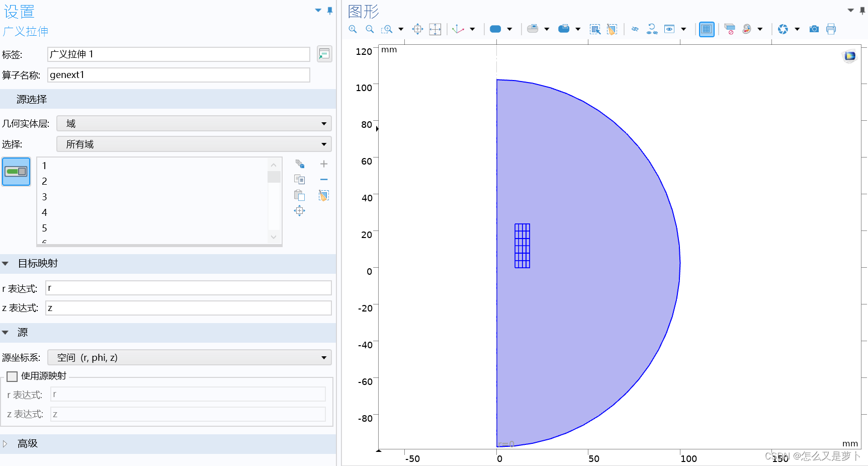Screen dimensions: 868x466
Task: Click the 算子名称 text field
Action: [x=179, y=75]
